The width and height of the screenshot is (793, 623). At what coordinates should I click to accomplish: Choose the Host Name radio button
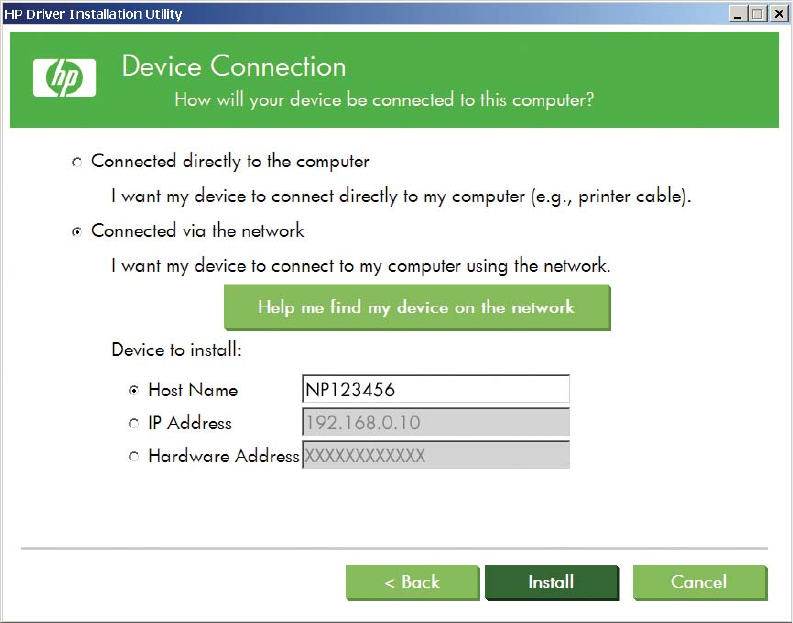[134, 391]
